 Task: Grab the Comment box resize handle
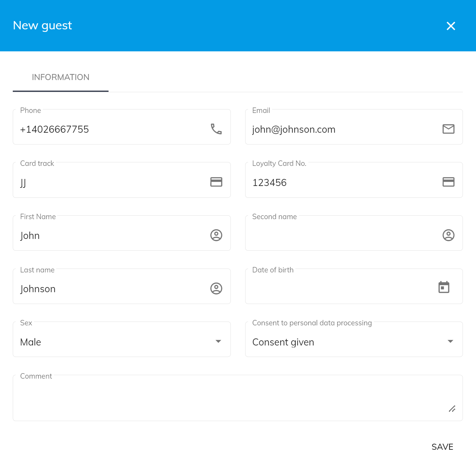[452, 409]
